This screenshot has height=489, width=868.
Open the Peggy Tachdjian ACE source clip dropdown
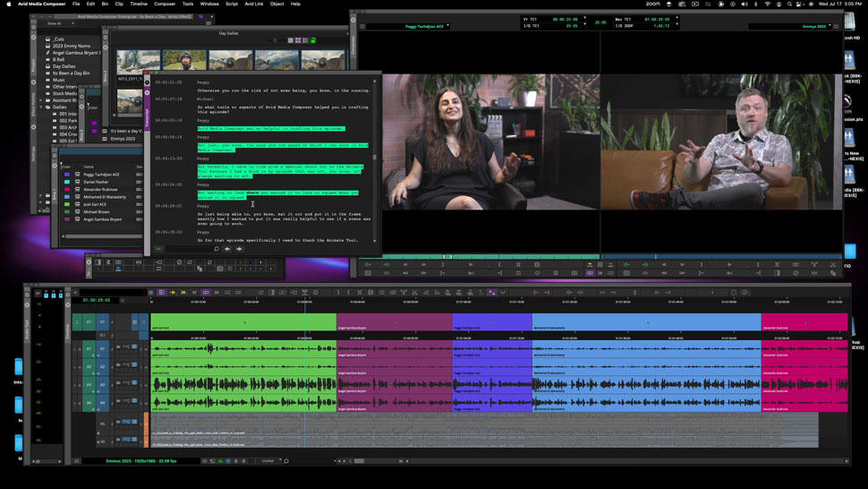(x=447, y=26)
